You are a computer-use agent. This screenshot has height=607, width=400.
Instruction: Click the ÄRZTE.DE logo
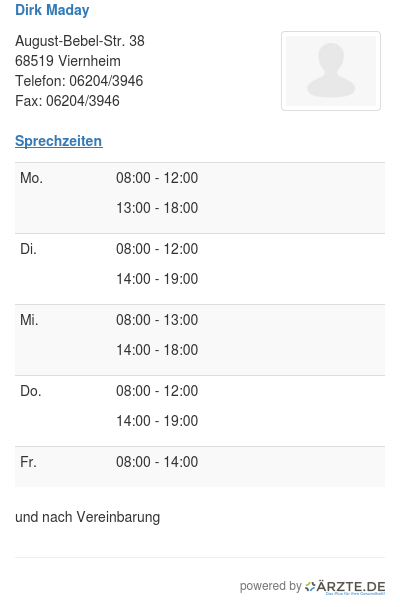[345, 587]
